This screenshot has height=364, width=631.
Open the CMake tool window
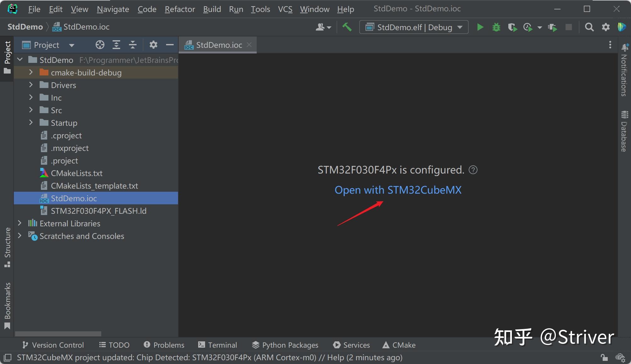pos(399,345)
